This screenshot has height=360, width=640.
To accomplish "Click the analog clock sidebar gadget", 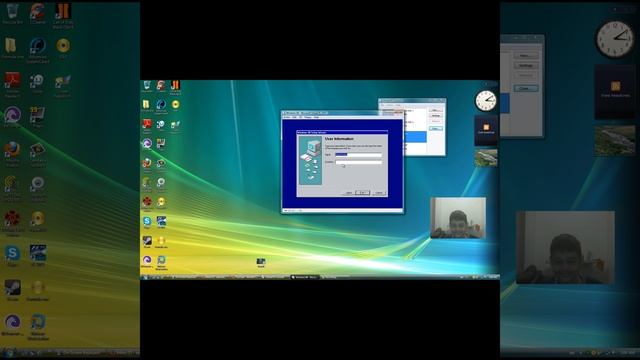I will point(485,100).
